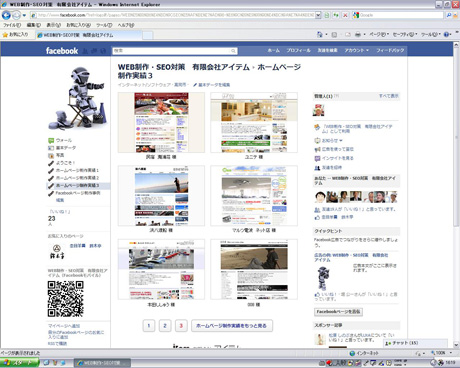
Task: Click the feeds icon in IE command bar
Action: (x=334, y=35)
